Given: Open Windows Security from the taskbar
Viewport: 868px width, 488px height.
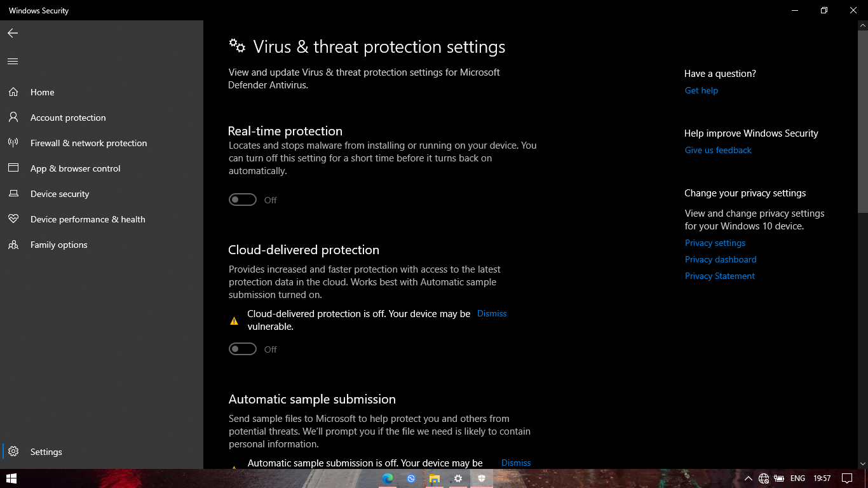Looking at the screenshot, I should (x=482, y=478).
